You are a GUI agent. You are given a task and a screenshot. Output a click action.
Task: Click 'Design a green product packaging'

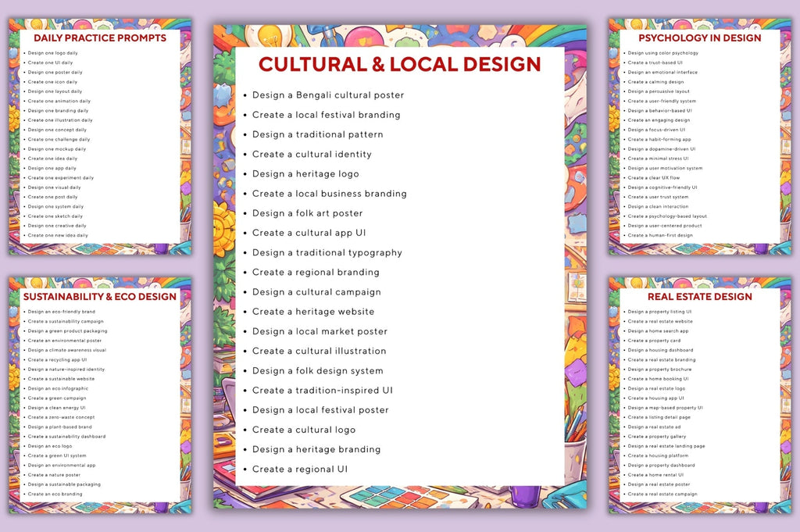[67, 331]
